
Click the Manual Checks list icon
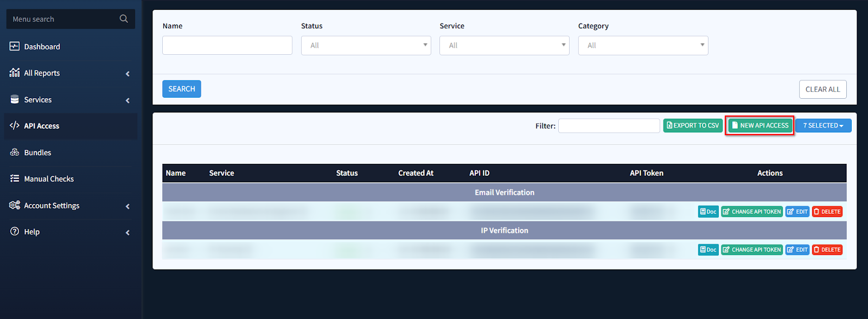click(x=15, y=178)
